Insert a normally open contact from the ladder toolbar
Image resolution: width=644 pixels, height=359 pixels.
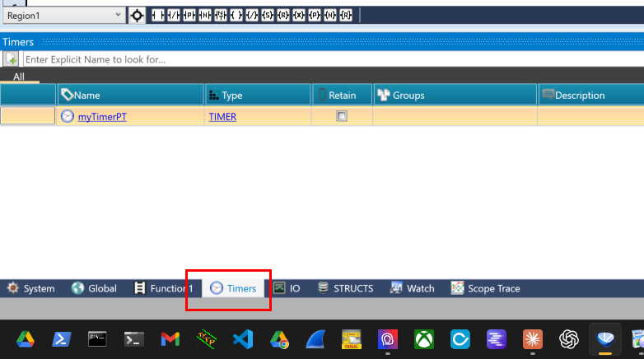(156, 16)
